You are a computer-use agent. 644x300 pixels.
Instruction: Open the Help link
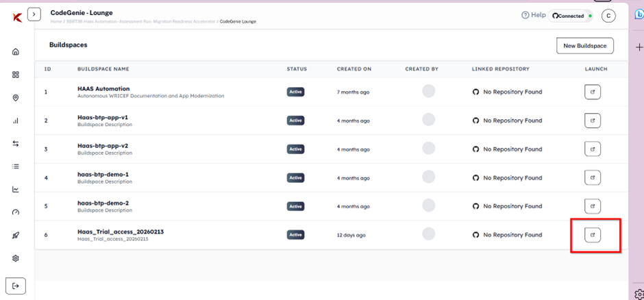[534, 15]
